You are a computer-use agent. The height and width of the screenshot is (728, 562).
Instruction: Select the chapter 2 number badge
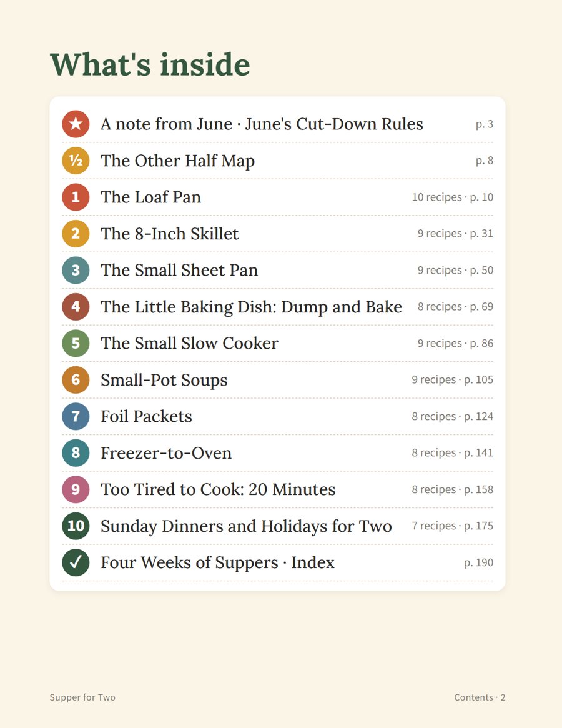[x=76, y=234]
